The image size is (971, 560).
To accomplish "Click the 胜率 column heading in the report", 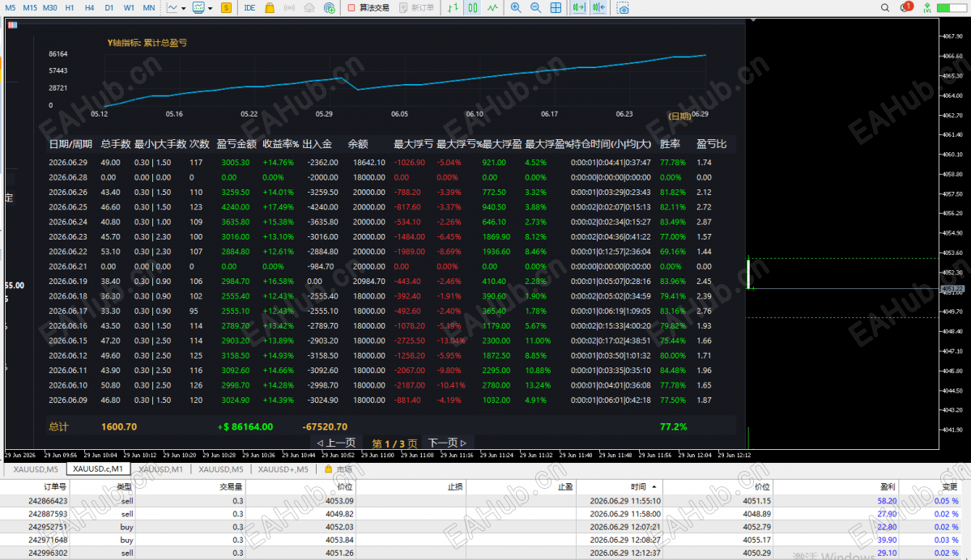I will (670, 144).
